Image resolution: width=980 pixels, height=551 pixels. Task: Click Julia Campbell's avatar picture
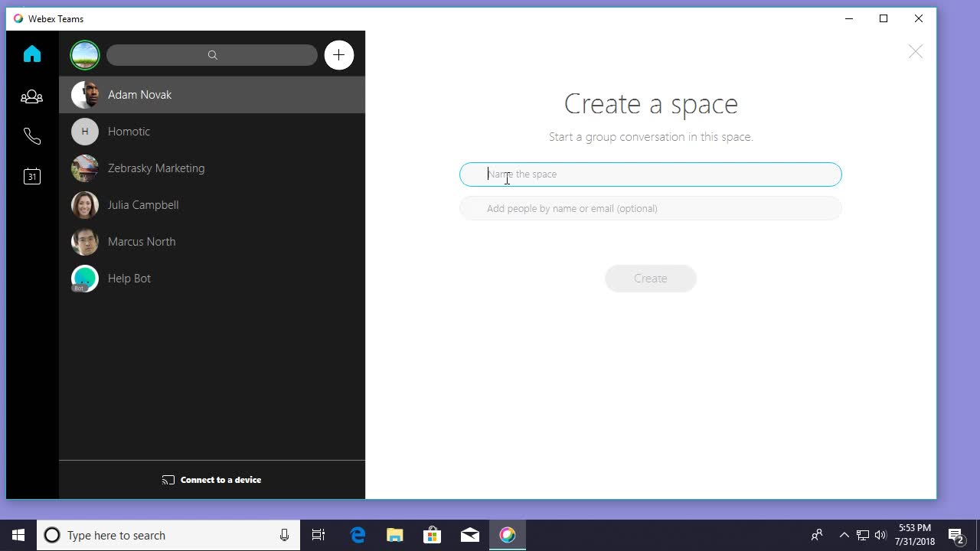click(85, 205)
